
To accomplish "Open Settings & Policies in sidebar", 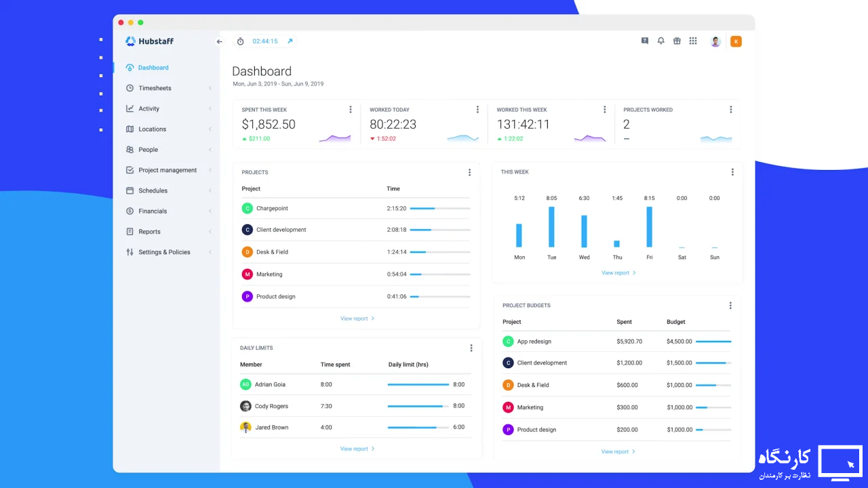I will click(x=164, y=252).
